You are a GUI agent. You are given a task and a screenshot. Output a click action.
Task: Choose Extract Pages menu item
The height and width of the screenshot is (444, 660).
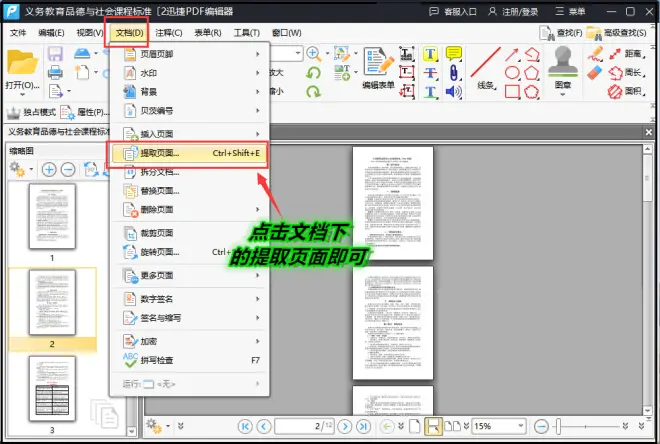189,153
